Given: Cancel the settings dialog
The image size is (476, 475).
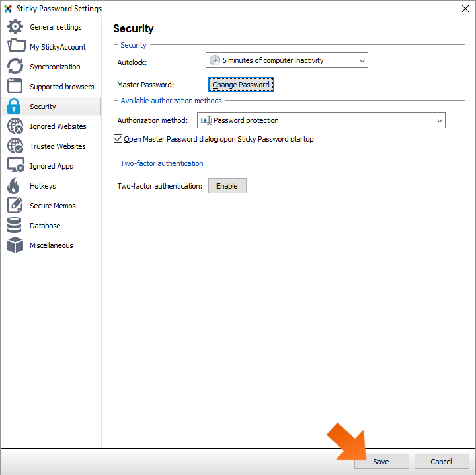Looking at the screenshot, I should 442,462.
